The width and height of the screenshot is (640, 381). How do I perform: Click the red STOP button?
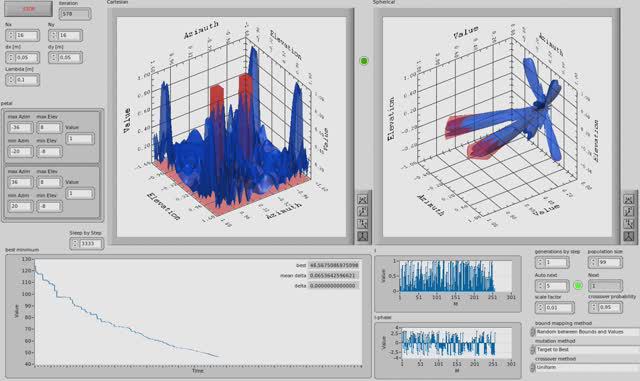pyautogui.click(x=29, y=9)
